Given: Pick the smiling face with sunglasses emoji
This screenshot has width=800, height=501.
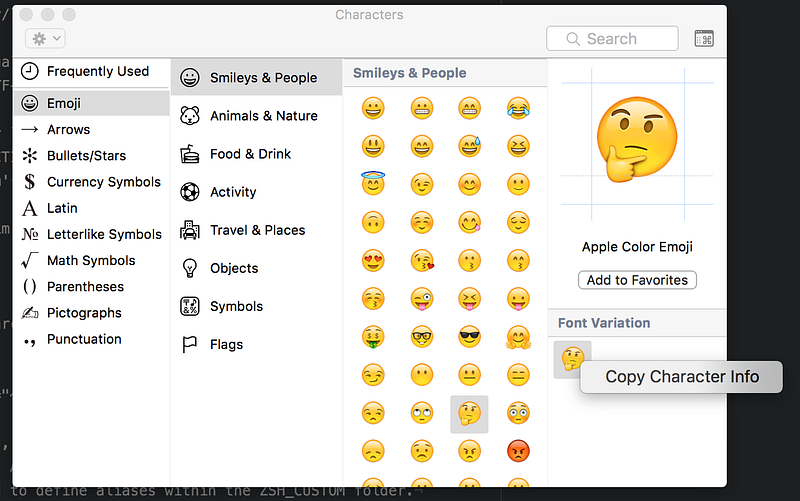Looking at the screenshot, I should click(x=469, y=337).
